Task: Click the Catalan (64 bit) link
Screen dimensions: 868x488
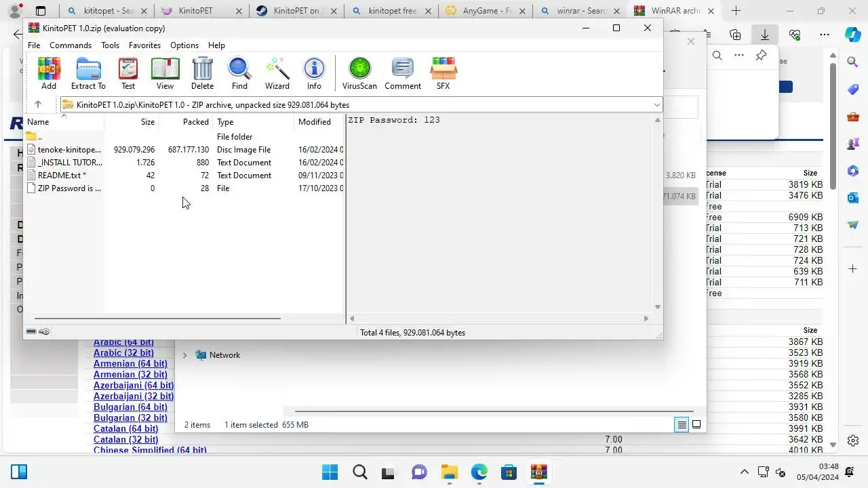Action: point(126,429)
